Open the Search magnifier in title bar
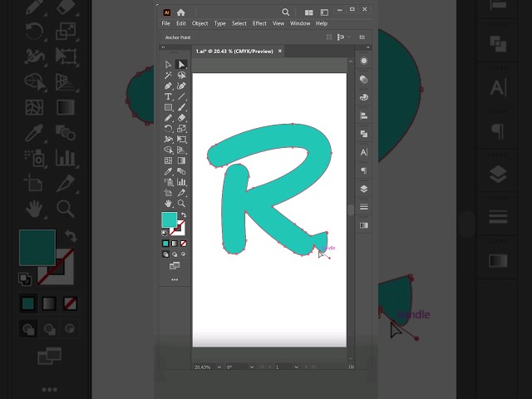532x399 pixels. (286, 12)
